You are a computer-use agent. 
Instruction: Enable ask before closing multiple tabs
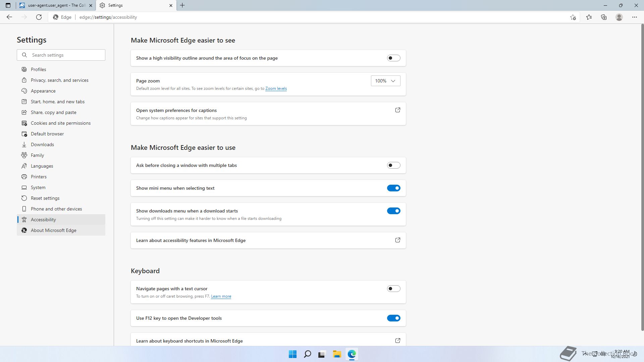click(394, 165)
